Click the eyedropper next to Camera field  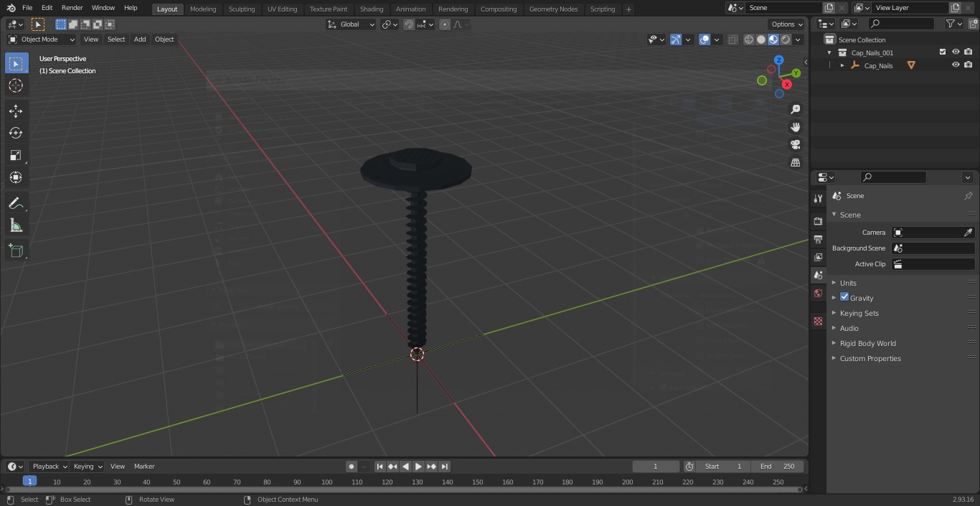(968, 233)
